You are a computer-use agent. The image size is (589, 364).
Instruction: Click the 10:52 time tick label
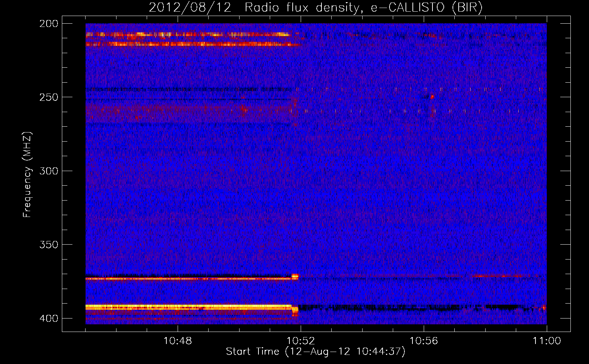coord(301,341)
